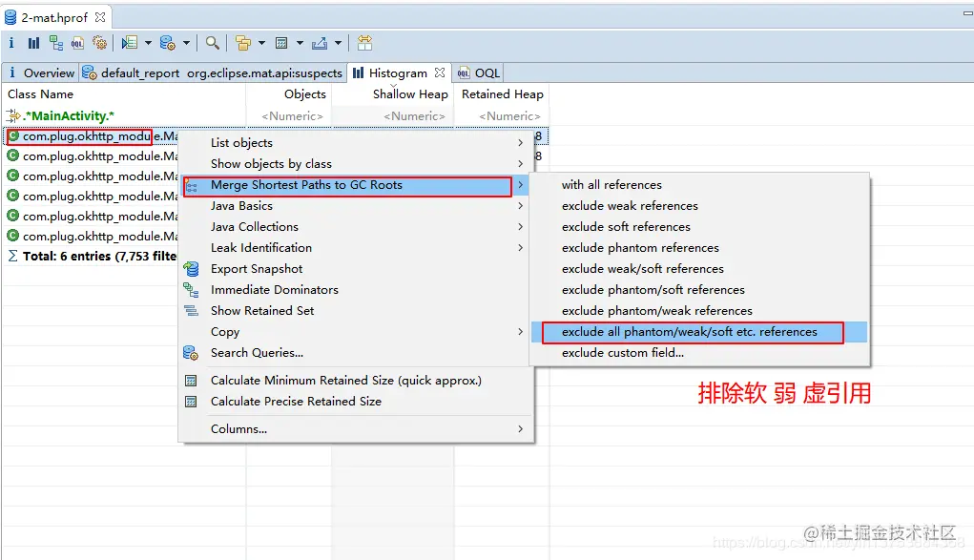Click the Calculate Retained Size toolbar icon

click(x=281, y=43)
